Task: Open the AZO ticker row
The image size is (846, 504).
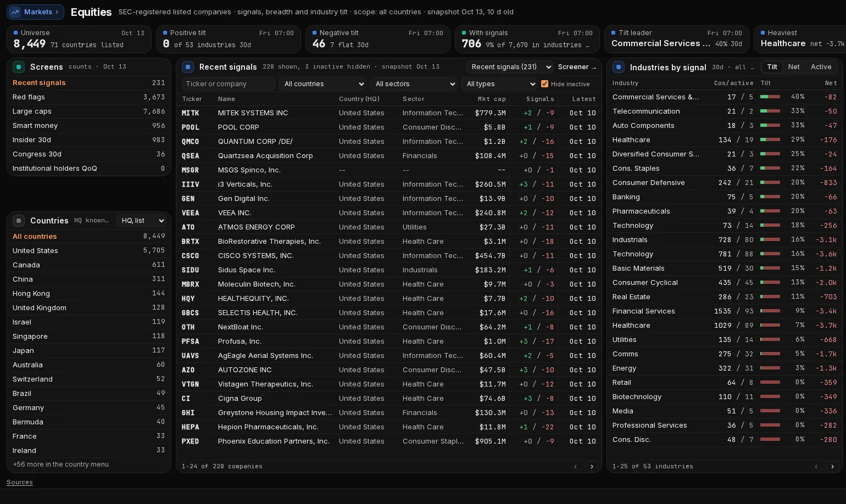Action: 388,370
